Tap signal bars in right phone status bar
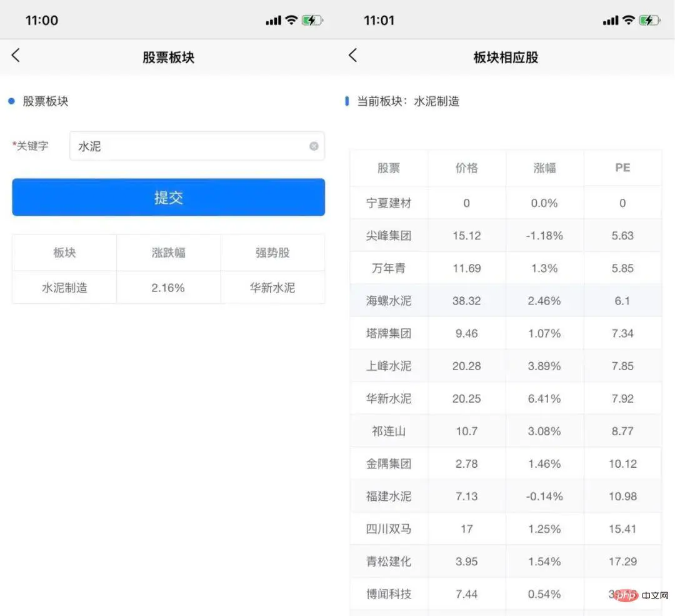The width and height of the screenshot is (675, 616). (x=611, y=20)
